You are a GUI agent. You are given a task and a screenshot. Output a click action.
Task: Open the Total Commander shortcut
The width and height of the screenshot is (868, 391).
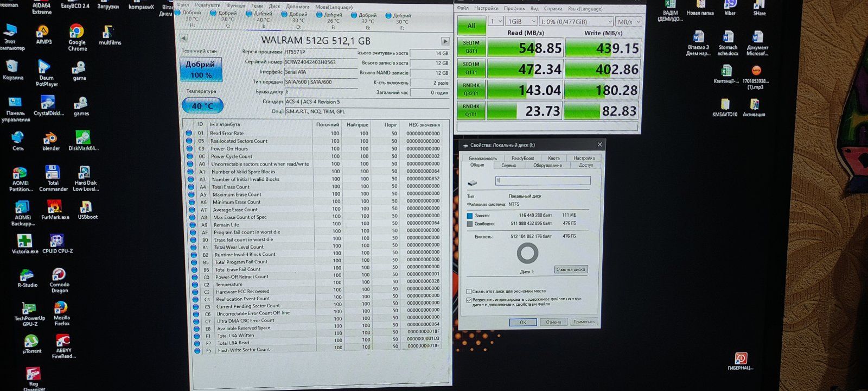coord(53,179)
